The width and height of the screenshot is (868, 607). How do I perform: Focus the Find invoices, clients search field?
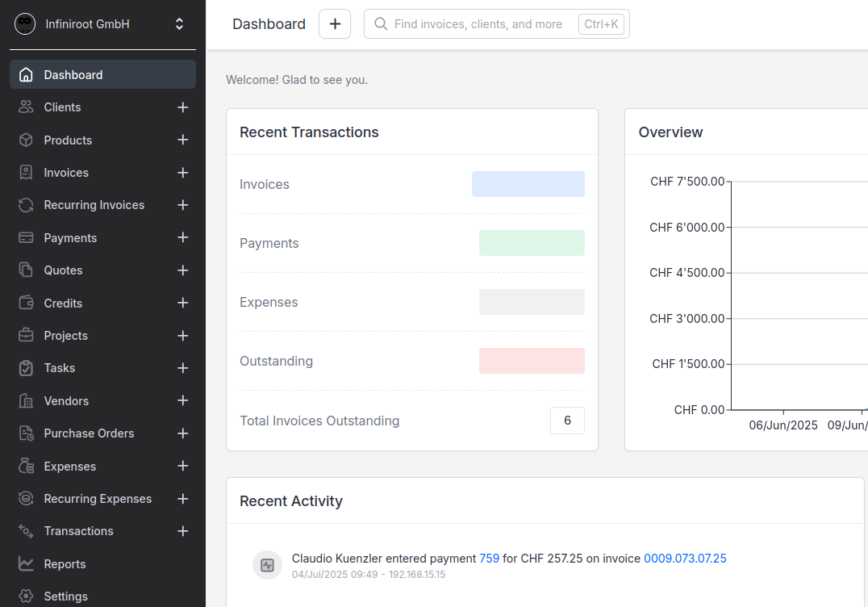(497, 24)
